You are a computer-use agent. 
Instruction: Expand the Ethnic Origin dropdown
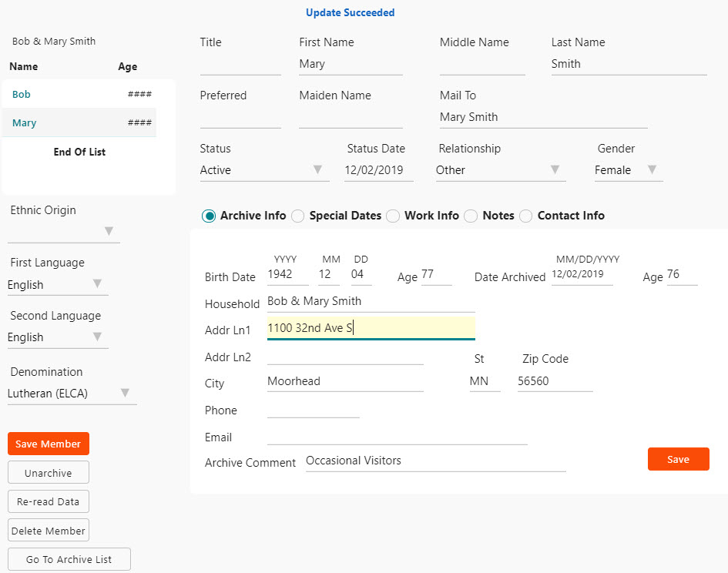click(x=64, y=231)
